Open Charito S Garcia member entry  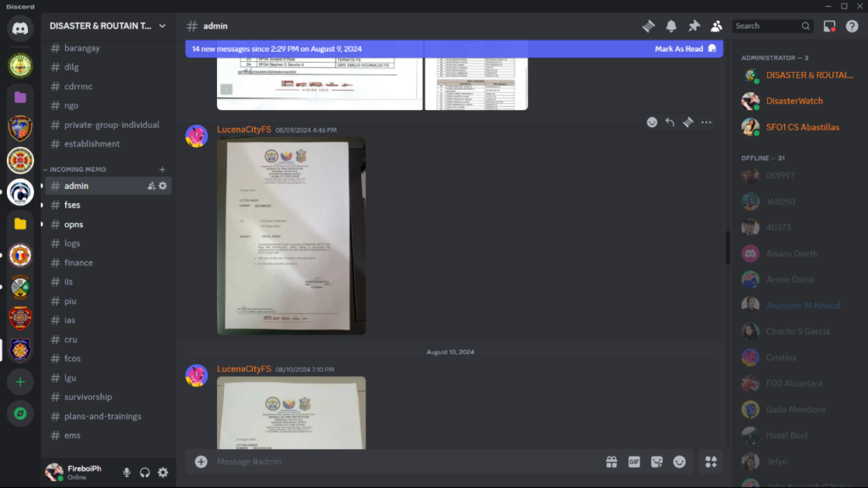[x=797, y=331]
